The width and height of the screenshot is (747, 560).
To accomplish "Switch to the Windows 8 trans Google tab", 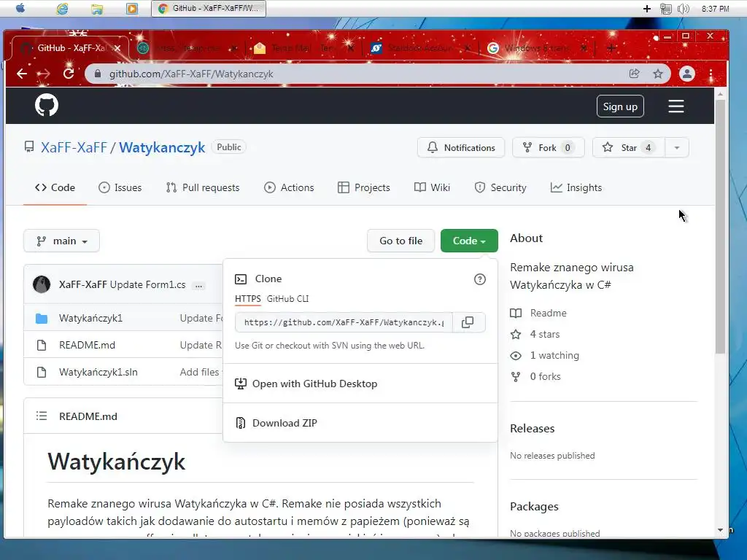I will (537, 48).
